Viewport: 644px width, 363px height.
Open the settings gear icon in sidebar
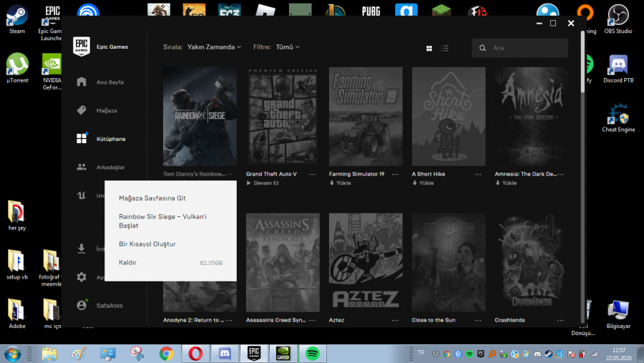(82, 276)
